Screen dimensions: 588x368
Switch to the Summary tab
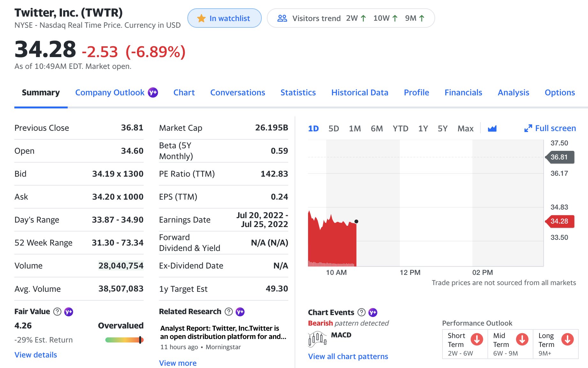pyautogui.click(x=41, y=92)
